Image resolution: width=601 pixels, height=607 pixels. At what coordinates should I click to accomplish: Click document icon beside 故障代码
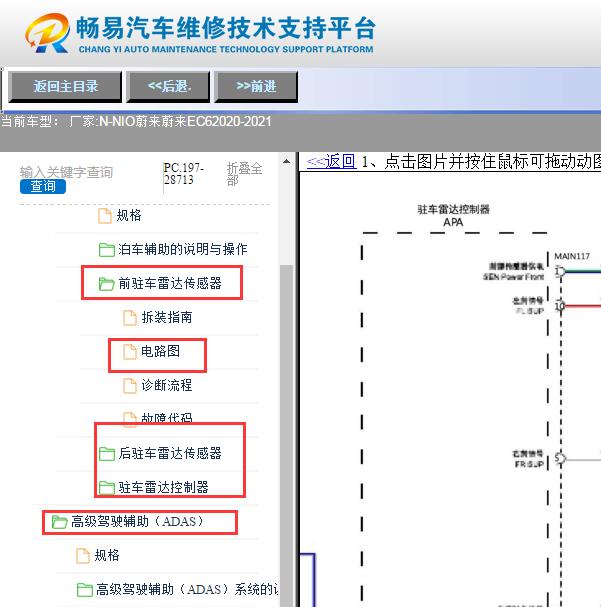coord(130,419)
